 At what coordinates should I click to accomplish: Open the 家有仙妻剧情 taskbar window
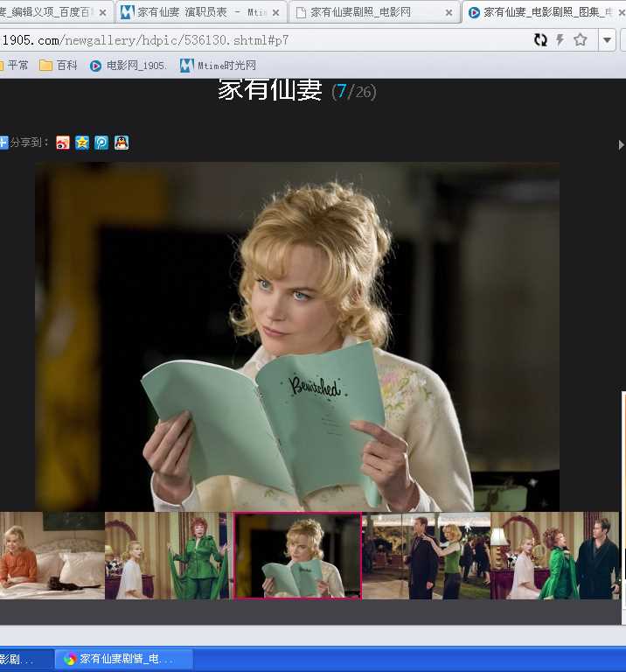tap(117, 659)
